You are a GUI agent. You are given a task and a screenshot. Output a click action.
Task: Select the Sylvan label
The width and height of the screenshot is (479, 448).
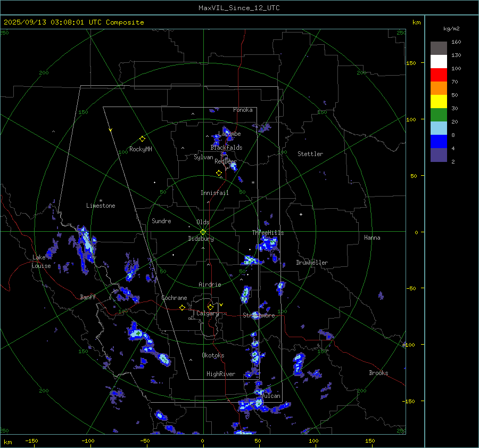click(x=203, y=157)
